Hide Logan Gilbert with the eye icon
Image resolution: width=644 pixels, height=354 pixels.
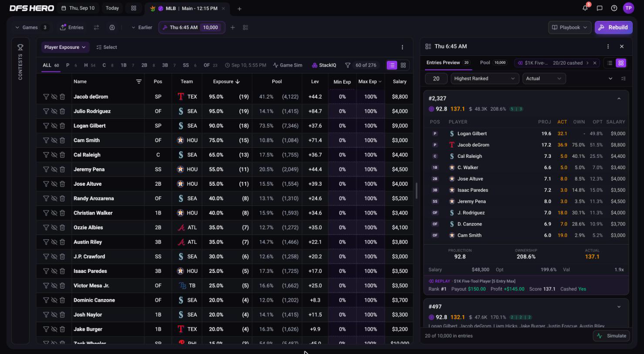click(x=54, y=126)
